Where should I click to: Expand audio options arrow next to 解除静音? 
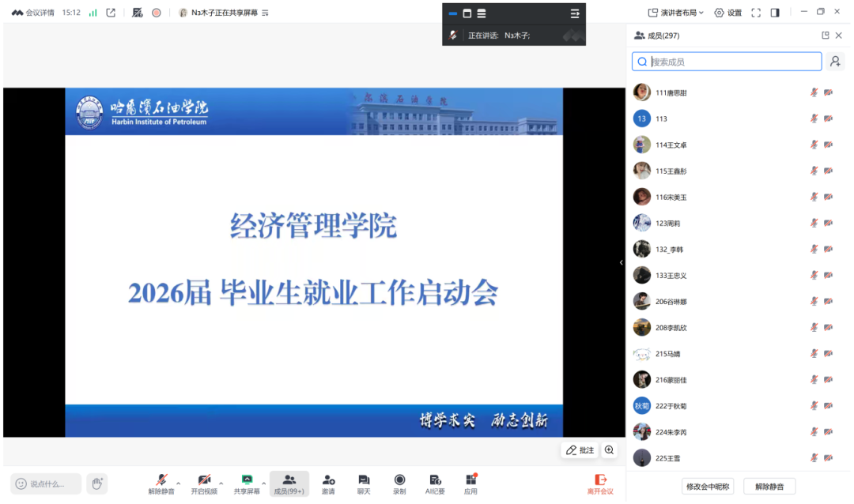click(178, 483)
